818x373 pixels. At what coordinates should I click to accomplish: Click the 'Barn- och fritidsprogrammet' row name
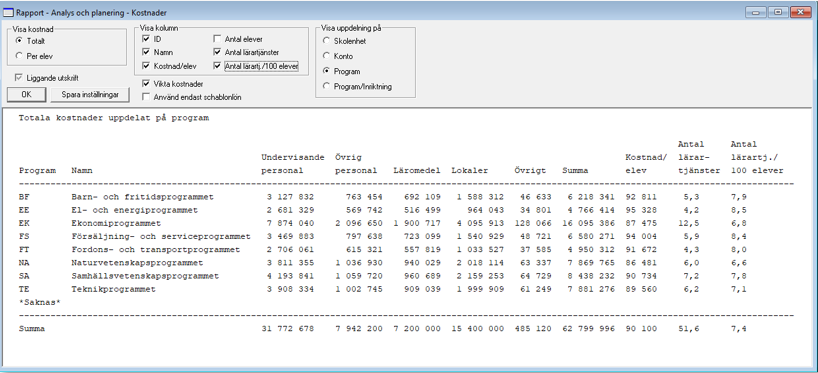[x=142, y=197]
